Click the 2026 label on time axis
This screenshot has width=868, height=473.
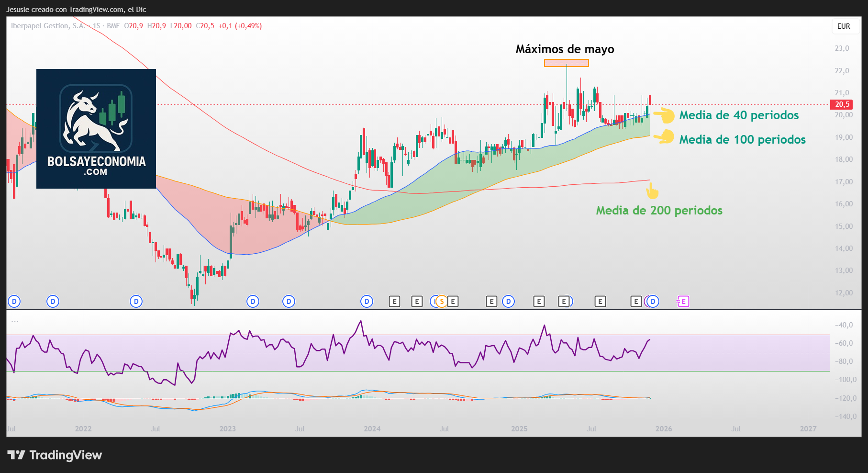tap(664, 429)
